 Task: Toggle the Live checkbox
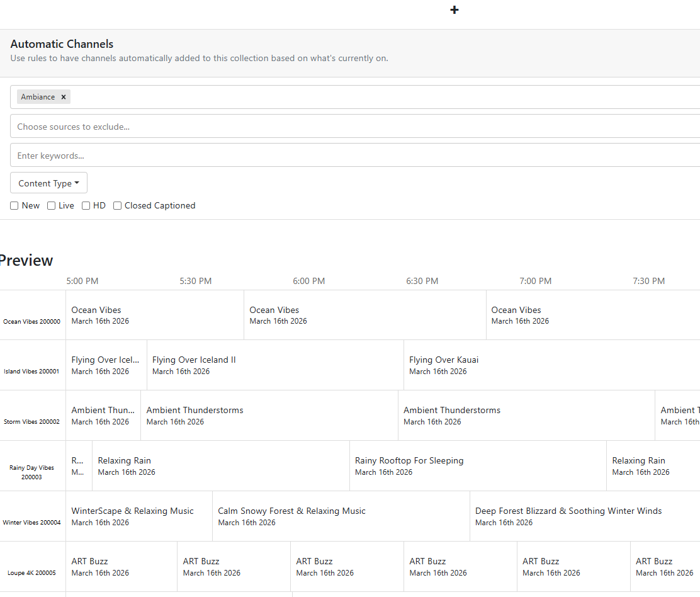52,206
